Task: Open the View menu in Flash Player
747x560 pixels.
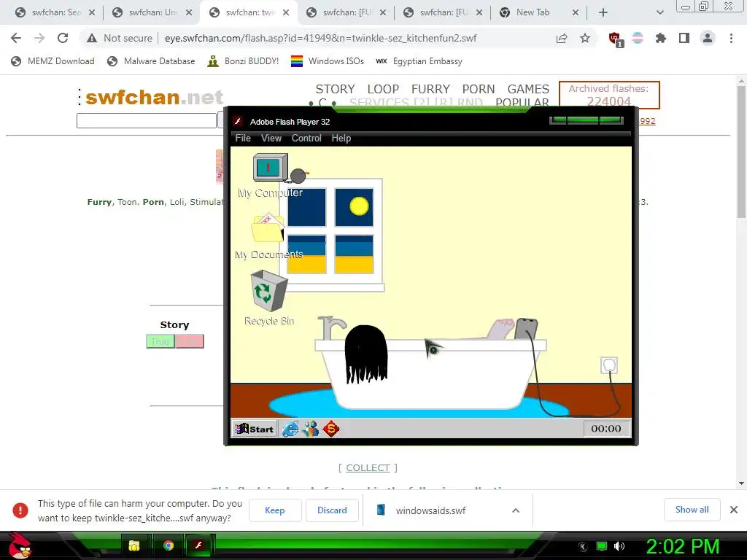Action: [271, 138]
